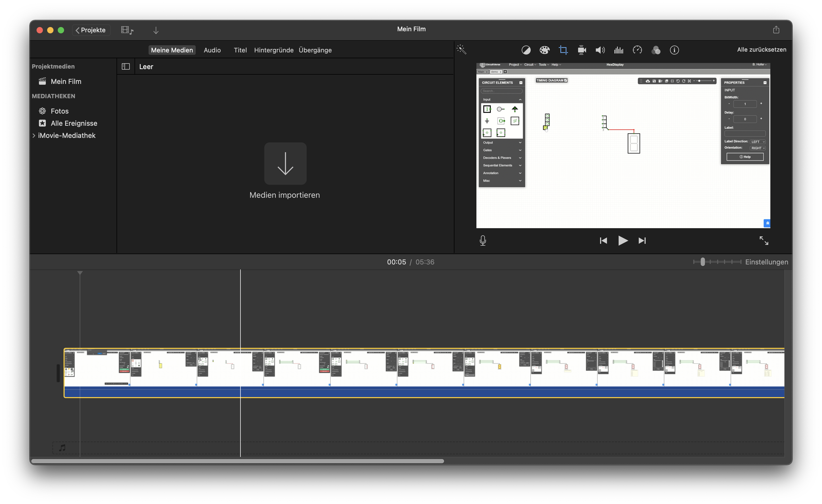This screenshot has width=822, height=504.
Task: Play the movie preview
Action: [x=623, y=241]
